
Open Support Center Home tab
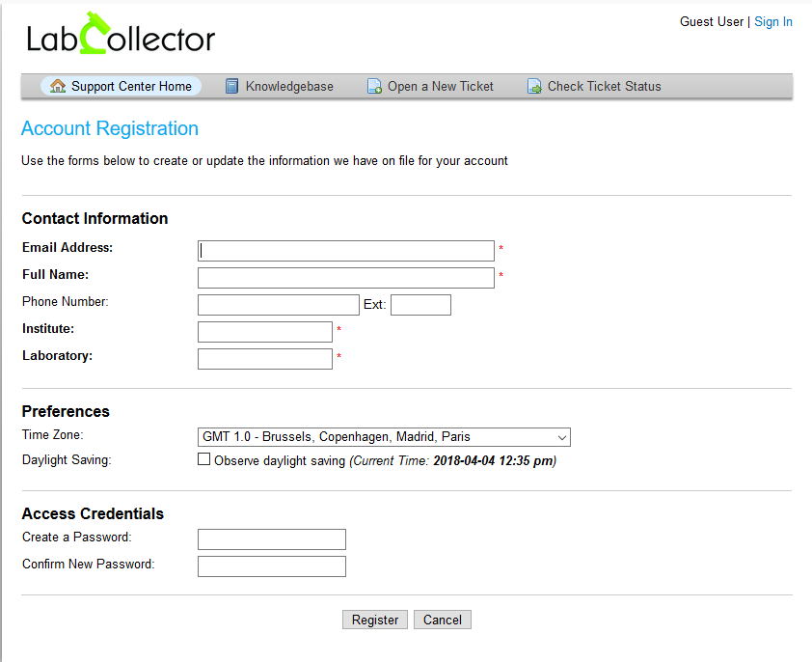(122, 86)
